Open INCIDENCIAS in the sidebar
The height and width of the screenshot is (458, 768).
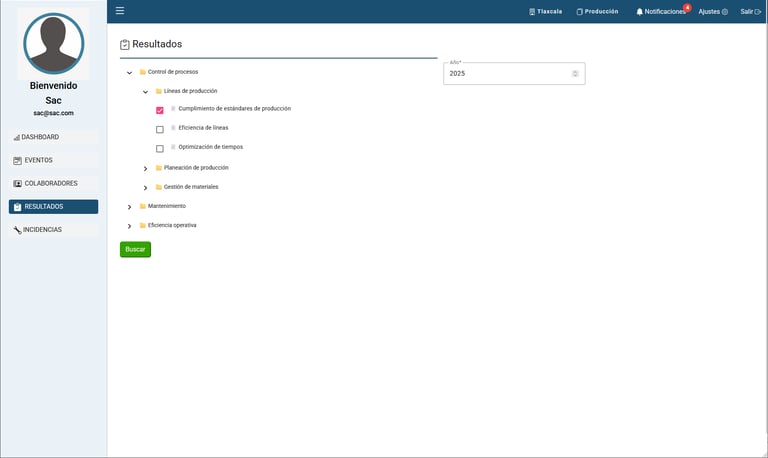click(x=53, y=230)
